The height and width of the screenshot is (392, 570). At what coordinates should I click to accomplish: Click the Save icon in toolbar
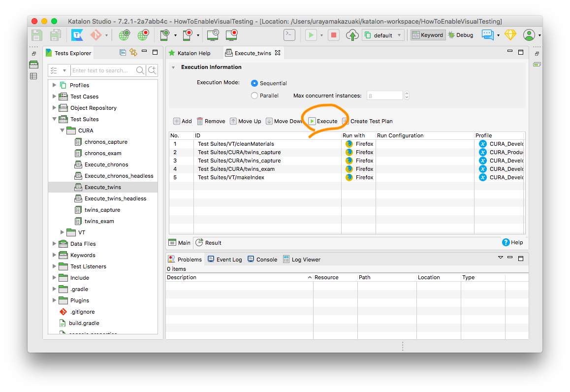pyautogui.click(x=37, y=35)
